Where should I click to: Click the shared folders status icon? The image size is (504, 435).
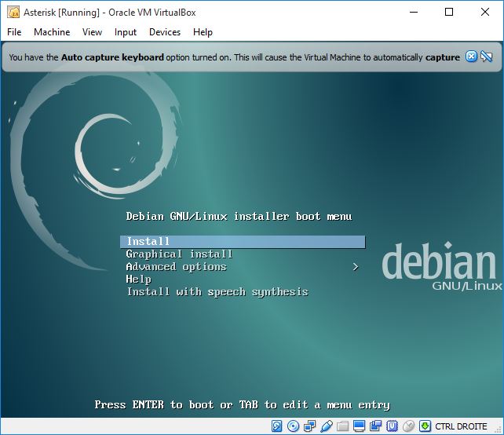(x=342, y=426)
